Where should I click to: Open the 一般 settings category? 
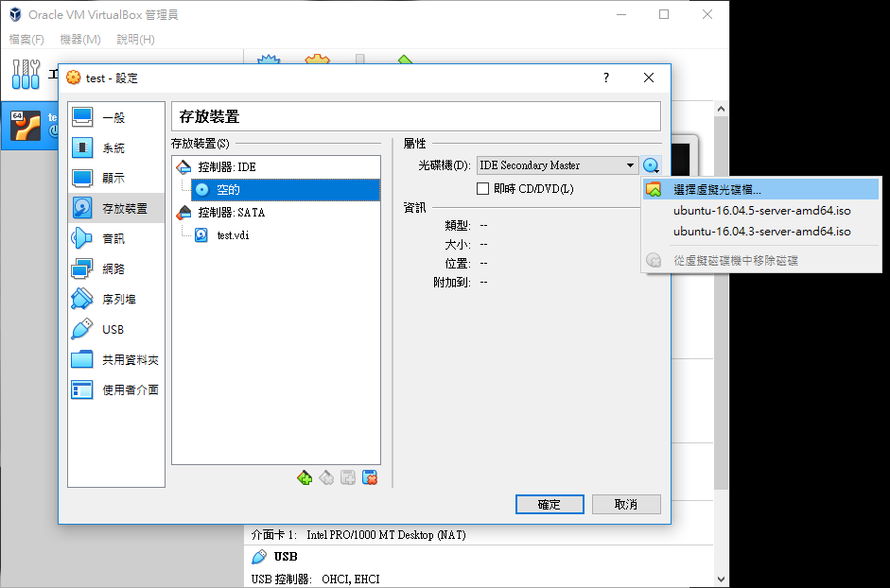[x=115, y=117]
